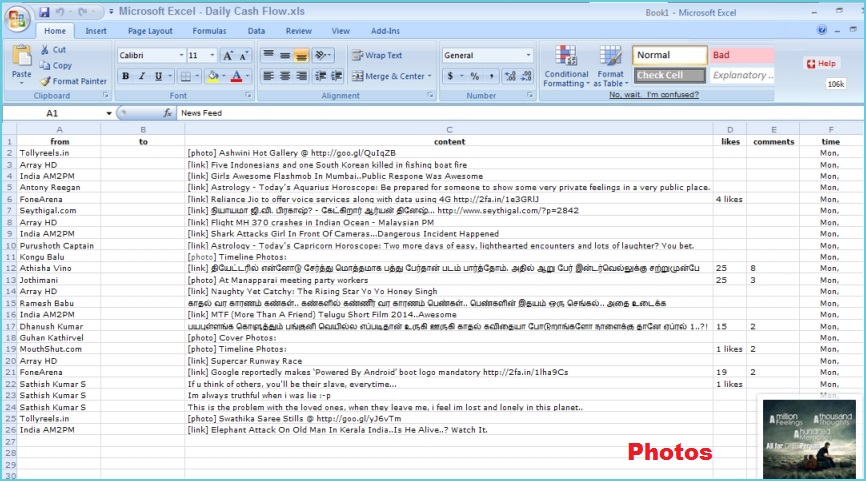866x481 pixels.
Task: Click 'No, wait. I'm confused?' link
Action: point(654,95)
